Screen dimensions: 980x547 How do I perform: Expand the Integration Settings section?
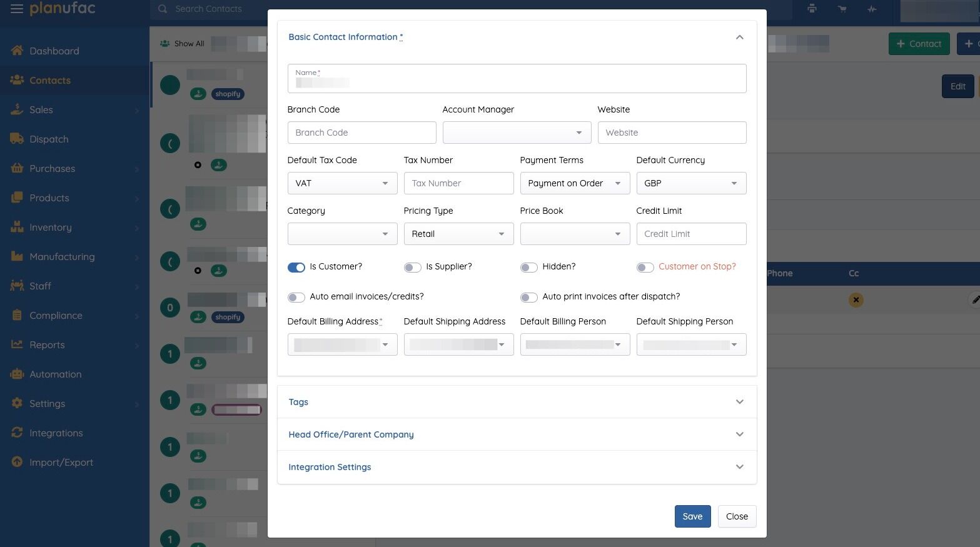point(517,467)
